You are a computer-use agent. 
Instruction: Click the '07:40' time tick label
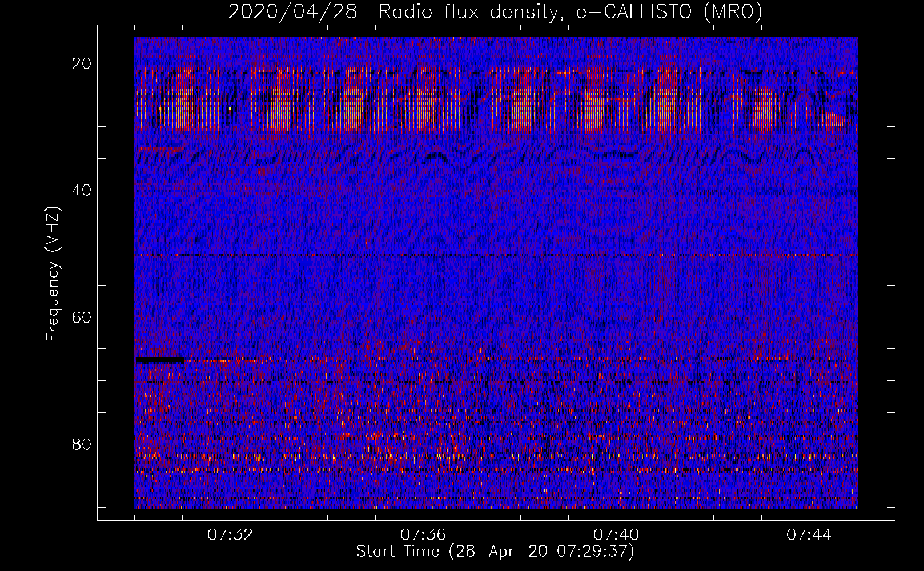(616, 535)
